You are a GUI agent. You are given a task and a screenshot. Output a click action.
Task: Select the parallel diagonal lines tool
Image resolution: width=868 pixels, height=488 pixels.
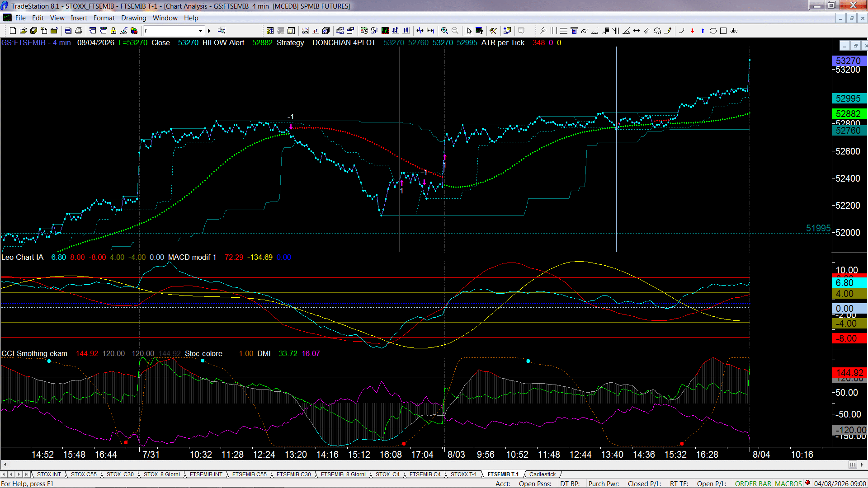click(x=647, y=31)
